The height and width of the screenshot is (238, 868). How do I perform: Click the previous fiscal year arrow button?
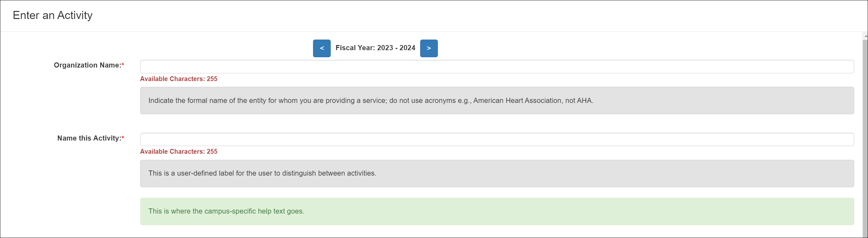click(321, 48)
